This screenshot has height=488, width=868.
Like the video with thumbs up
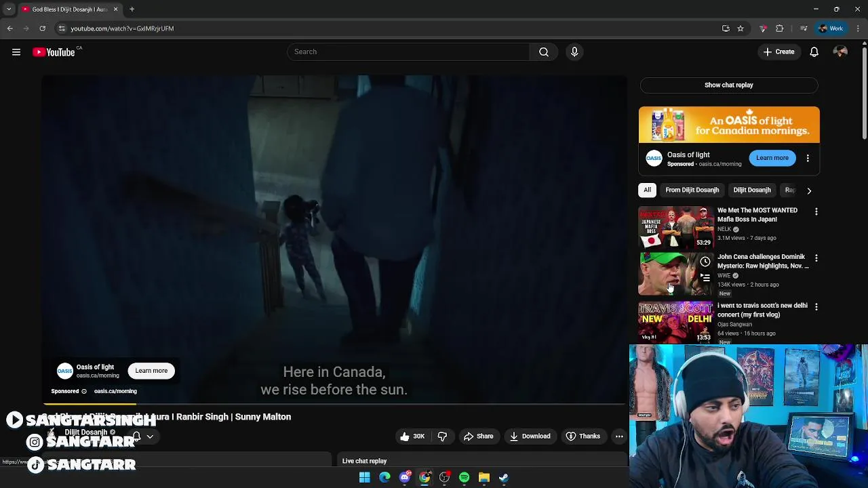click(x=412, y=436)
